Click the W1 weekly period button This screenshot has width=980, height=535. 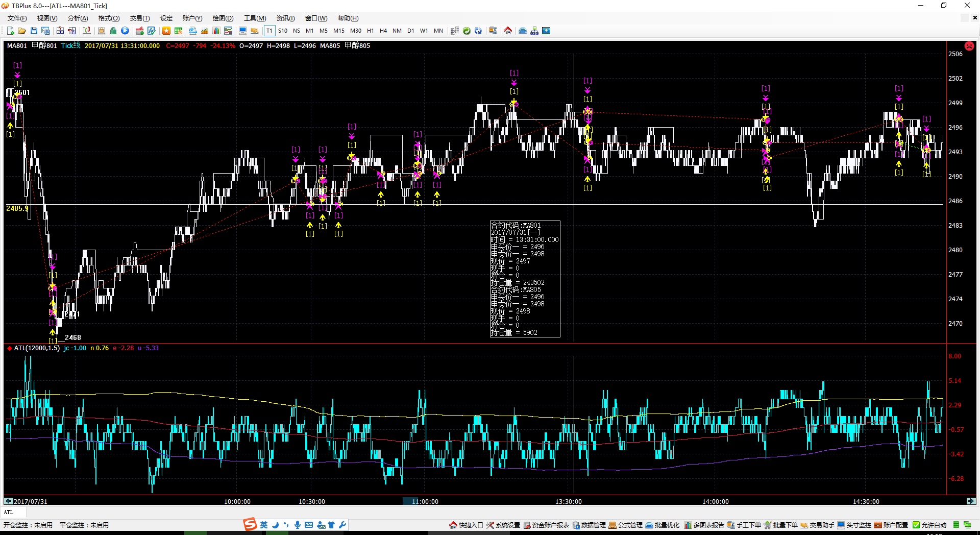(x=424, y=31)
